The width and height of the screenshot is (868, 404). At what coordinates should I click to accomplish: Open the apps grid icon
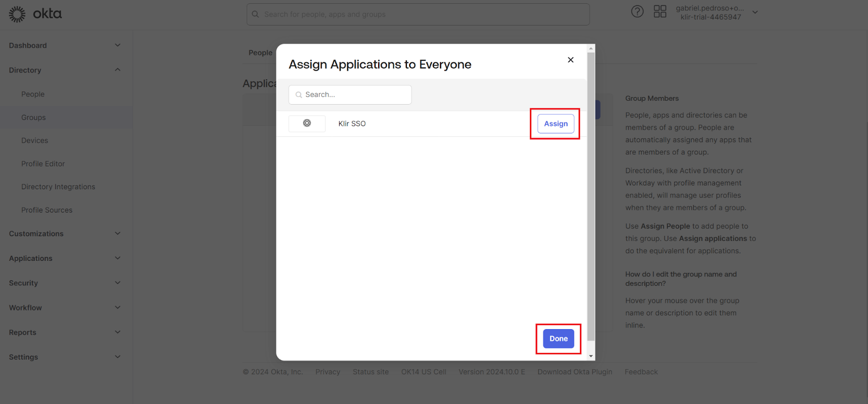[x=660, y=11]
